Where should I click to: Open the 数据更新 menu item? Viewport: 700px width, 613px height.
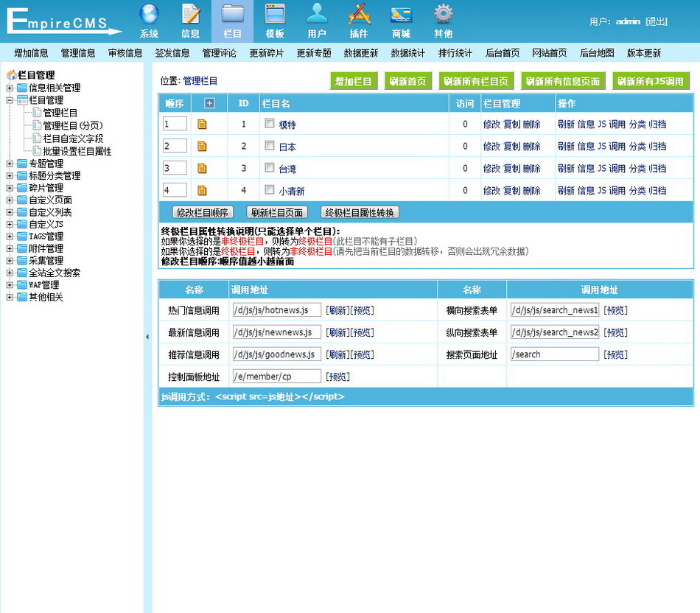361,53
